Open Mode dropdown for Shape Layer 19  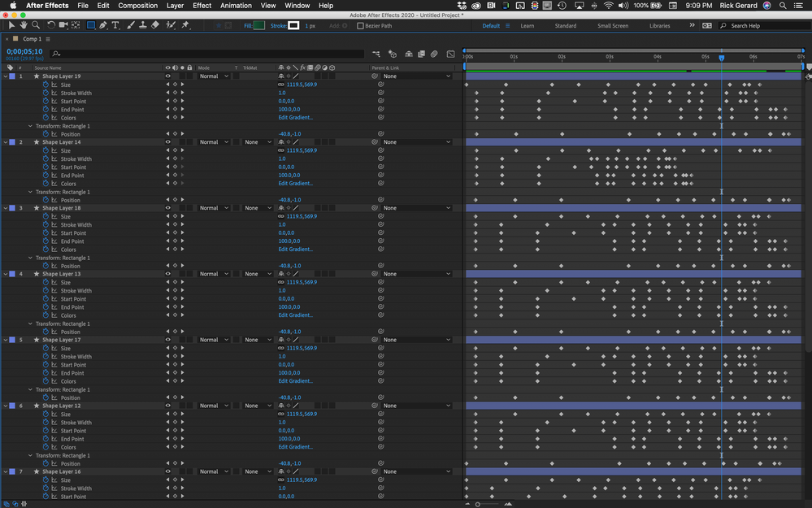(x=213, y=76)
